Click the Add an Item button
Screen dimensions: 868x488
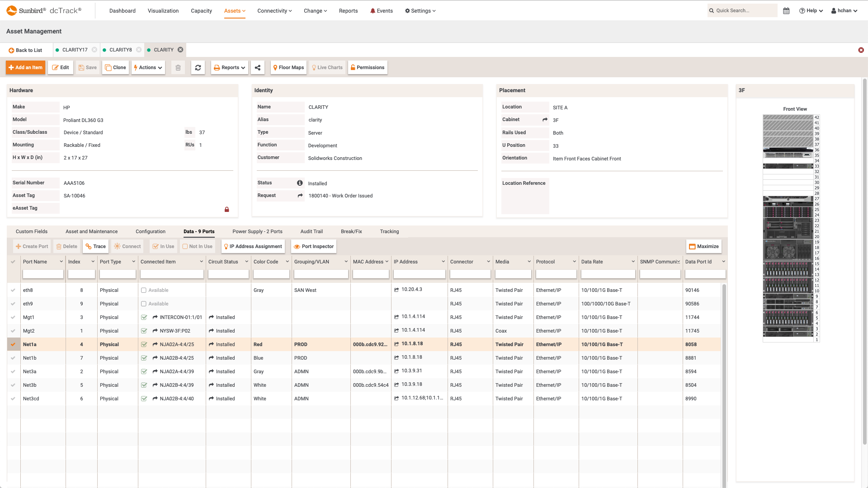(x=26, y=67)
